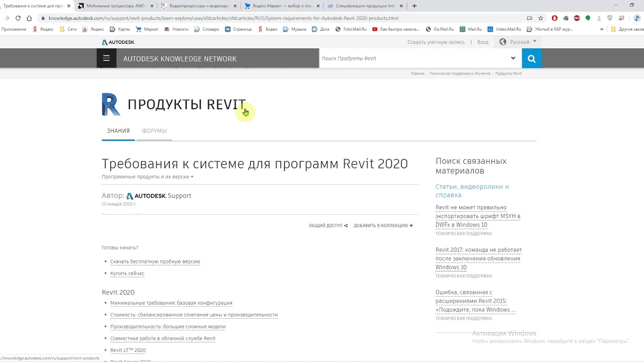The width and height of the screenshot is (644, 362).
Task: Open the Карты bookmark
Action: click(x=120, y=29)
